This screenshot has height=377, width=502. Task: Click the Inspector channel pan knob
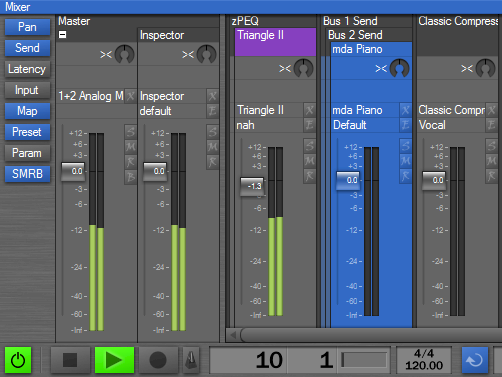(206, 54)
